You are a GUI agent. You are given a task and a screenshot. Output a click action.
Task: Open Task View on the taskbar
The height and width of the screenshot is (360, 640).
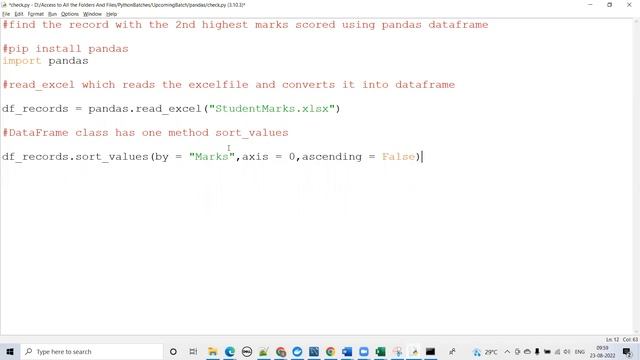(193, 351)
